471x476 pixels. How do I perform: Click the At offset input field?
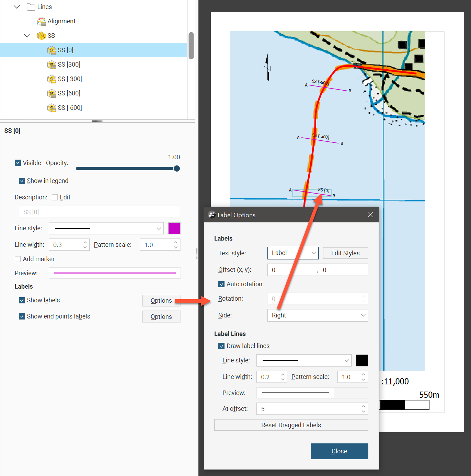click(309, 409)
